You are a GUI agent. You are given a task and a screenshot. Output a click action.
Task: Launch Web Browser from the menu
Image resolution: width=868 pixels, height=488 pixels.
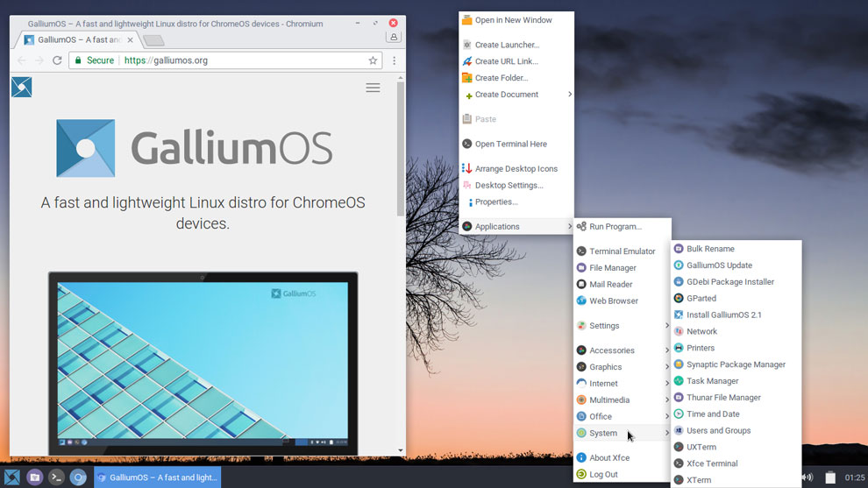623,301
